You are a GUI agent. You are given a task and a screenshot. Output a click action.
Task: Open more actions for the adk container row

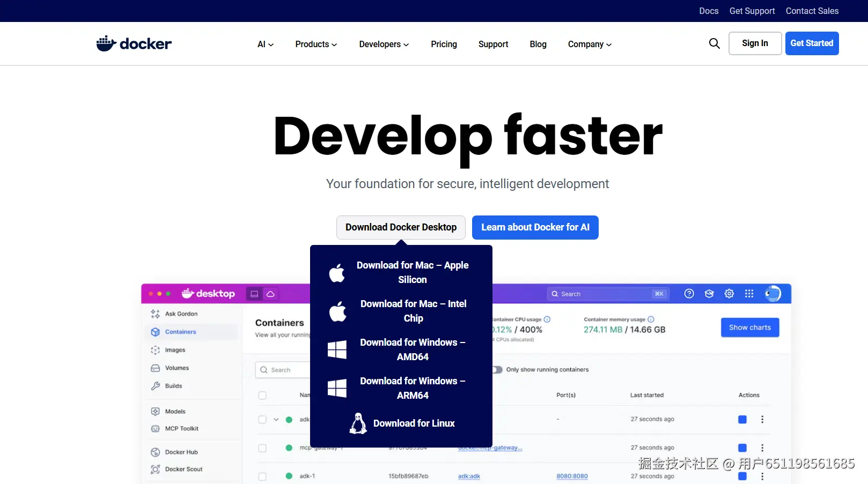pos(762,420)
